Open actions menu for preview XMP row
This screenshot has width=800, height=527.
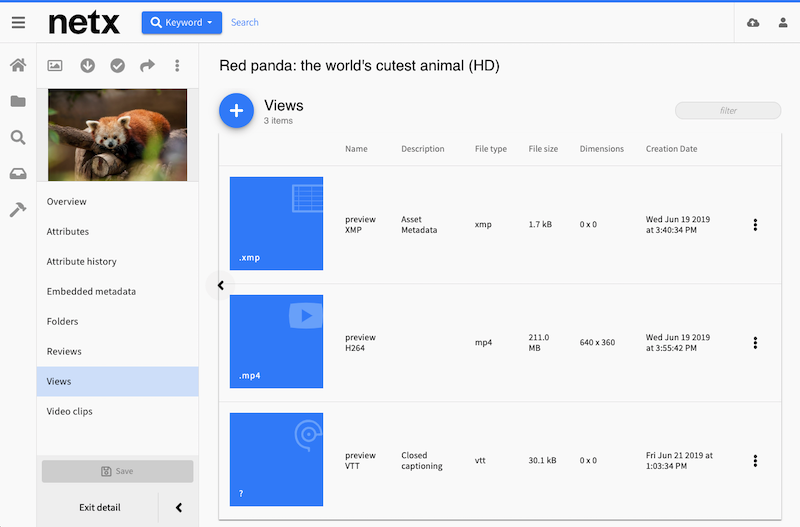755,224
